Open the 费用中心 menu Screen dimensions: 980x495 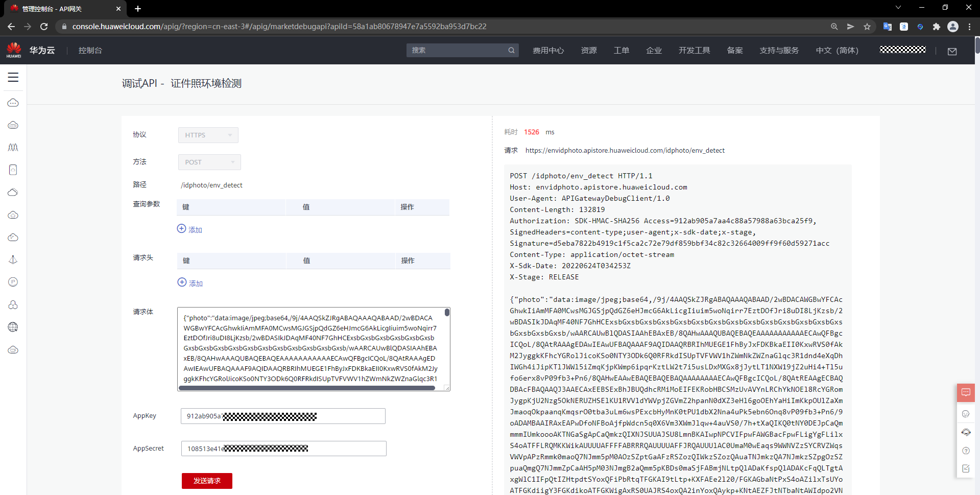coord(548,50)
